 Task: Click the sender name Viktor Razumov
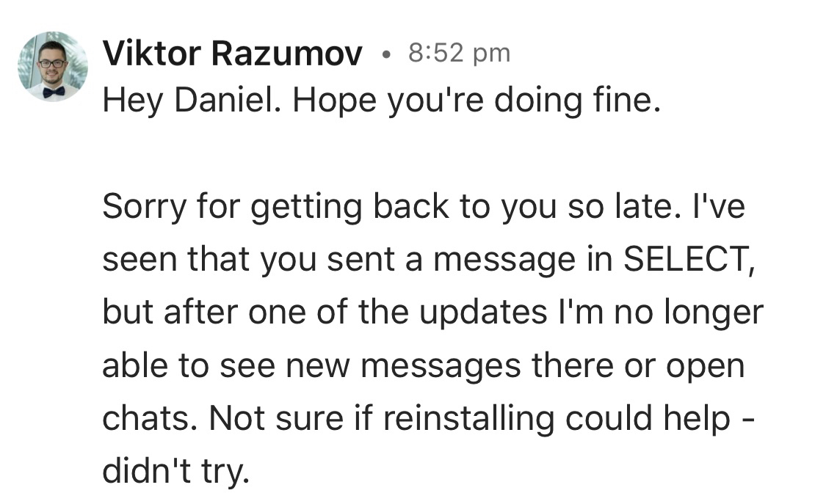(x=232, y=54)
